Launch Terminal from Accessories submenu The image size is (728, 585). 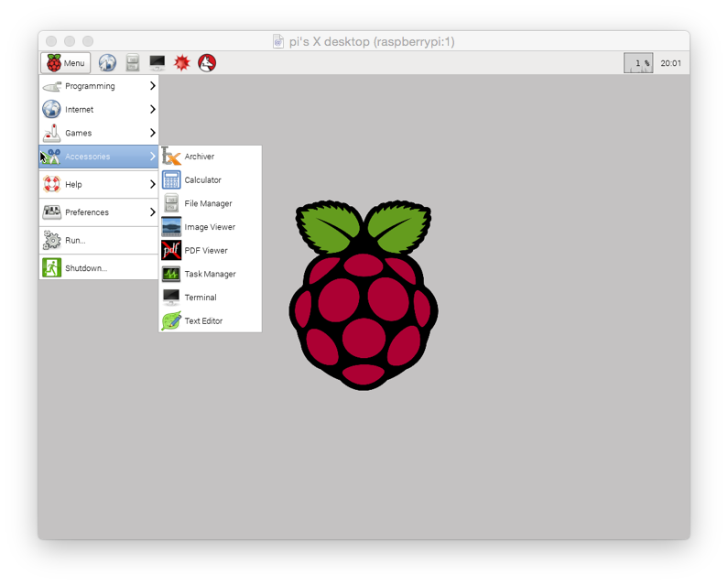coord(211,298)
